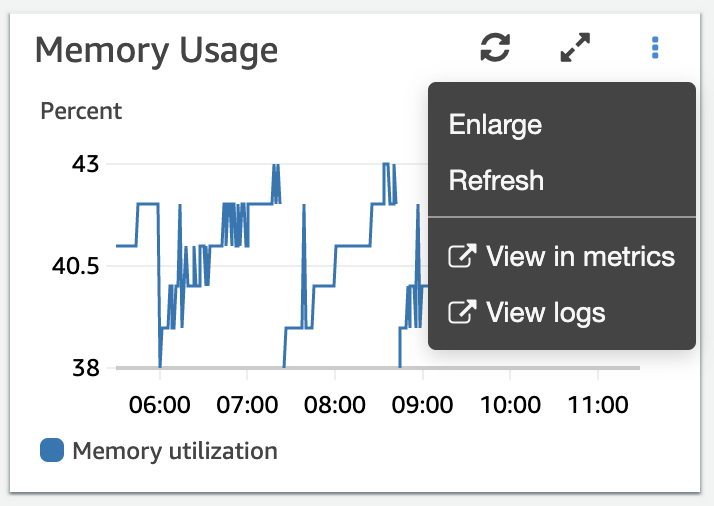The width and height of the screenshot is (714, 506).
Task: Click the 08:00 time axis label
Action: click(x=335, y=405)
